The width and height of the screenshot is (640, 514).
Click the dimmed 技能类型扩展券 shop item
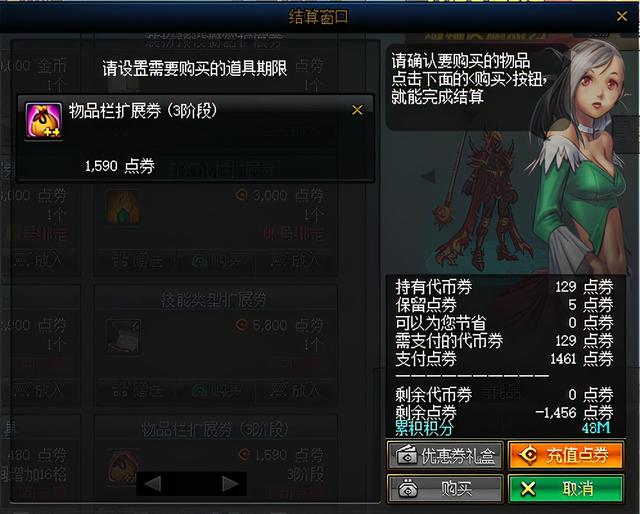(216, 345)
